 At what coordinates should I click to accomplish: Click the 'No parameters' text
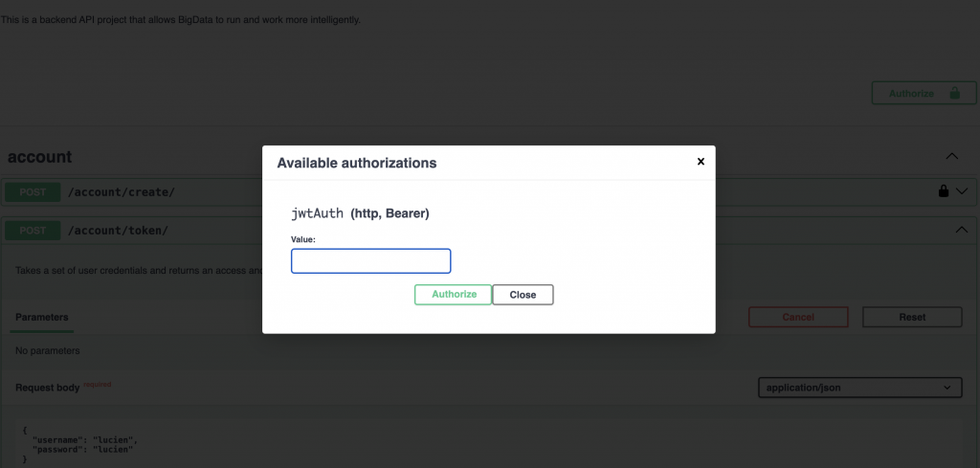pyautogui.click(x=48, y=350)
